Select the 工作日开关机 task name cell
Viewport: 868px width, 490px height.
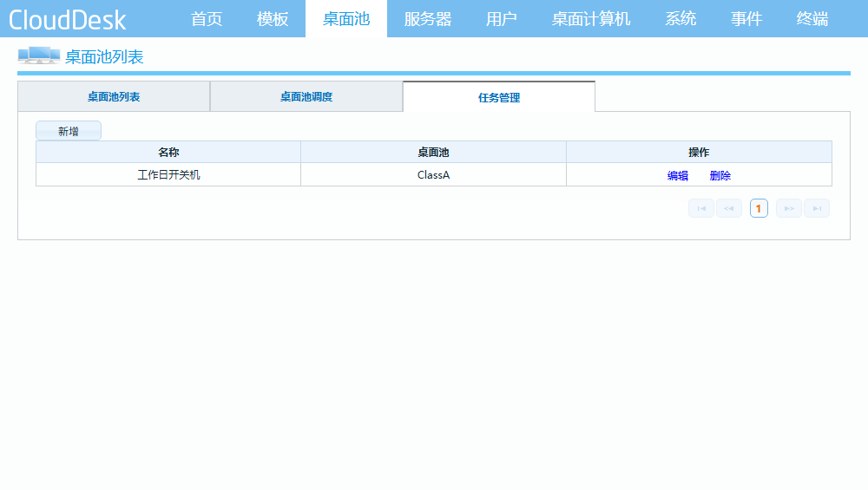click(x=168, y=175)
